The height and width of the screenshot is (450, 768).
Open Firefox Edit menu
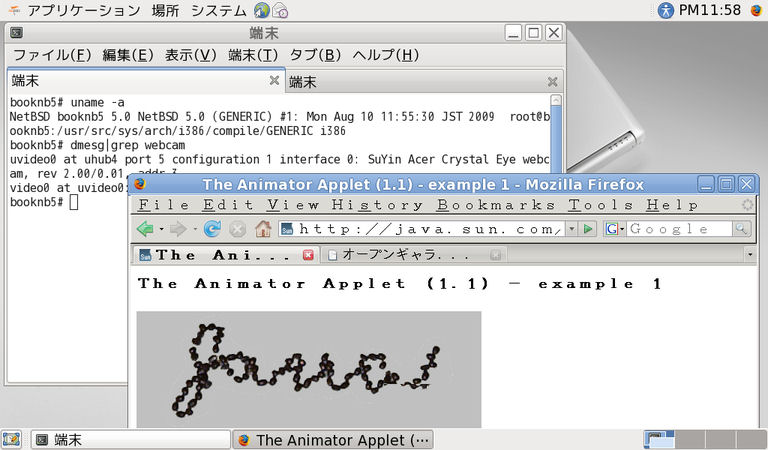[x=228, y=205]
